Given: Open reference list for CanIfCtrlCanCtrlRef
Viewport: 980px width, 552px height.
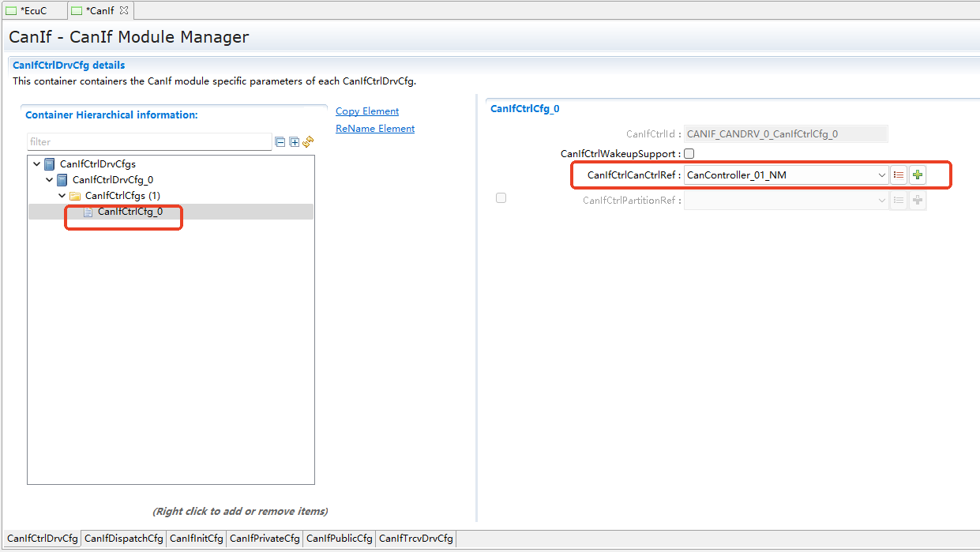Looking at the screenshot, I should coord(899,175).
